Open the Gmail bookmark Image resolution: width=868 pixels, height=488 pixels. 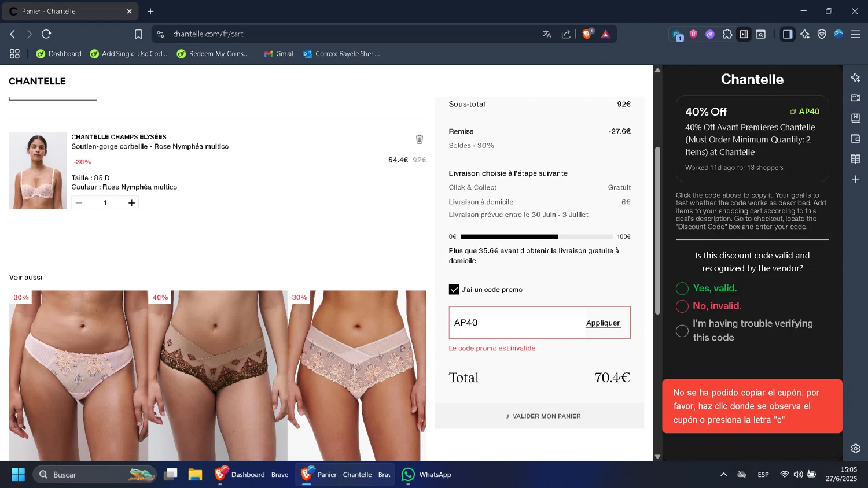[x=279, y=54]
